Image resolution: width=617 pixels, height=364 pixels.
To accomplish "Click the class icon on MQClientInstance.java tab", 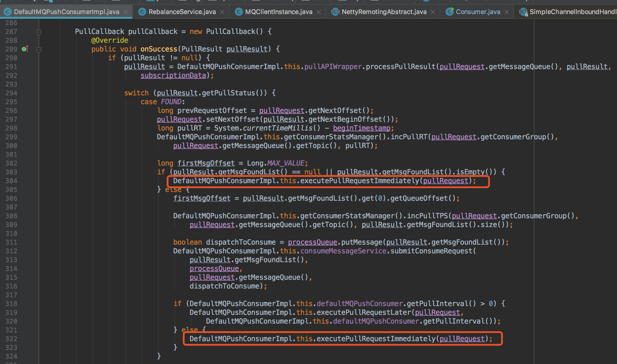I will (239, 12).
